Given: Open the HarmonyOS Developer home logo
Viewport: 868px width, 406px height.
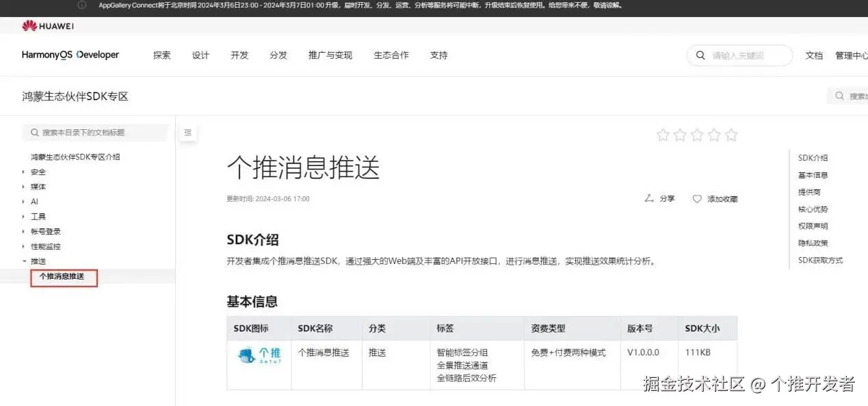Looking at the screenshot, I should coord(70,55).
